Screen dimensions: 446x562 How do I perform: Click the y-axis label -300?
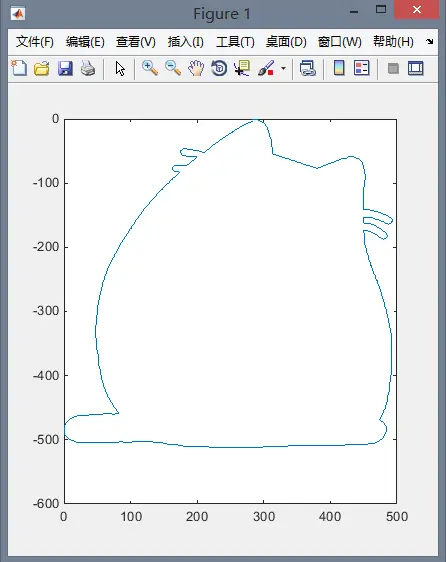(x=46, y=311)
